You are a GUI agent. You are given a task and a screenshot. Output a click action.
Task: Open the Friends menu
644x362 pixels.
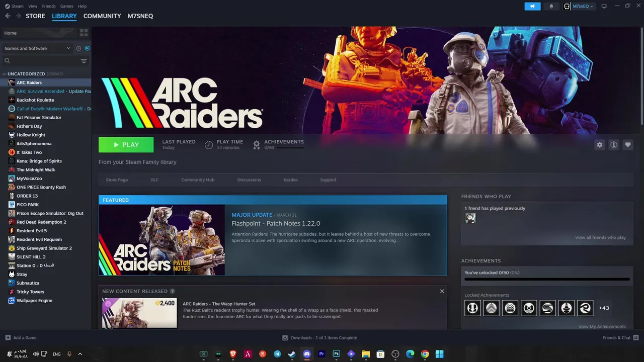click(x=49, y=6)
